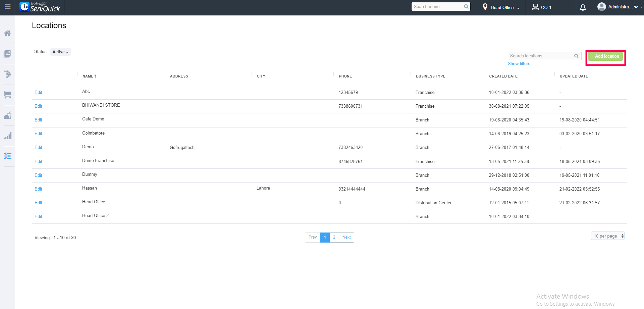The height and width of the screenshot is (309, 644).
Task: Select the Coimbatore name cell
Action: 93,133
